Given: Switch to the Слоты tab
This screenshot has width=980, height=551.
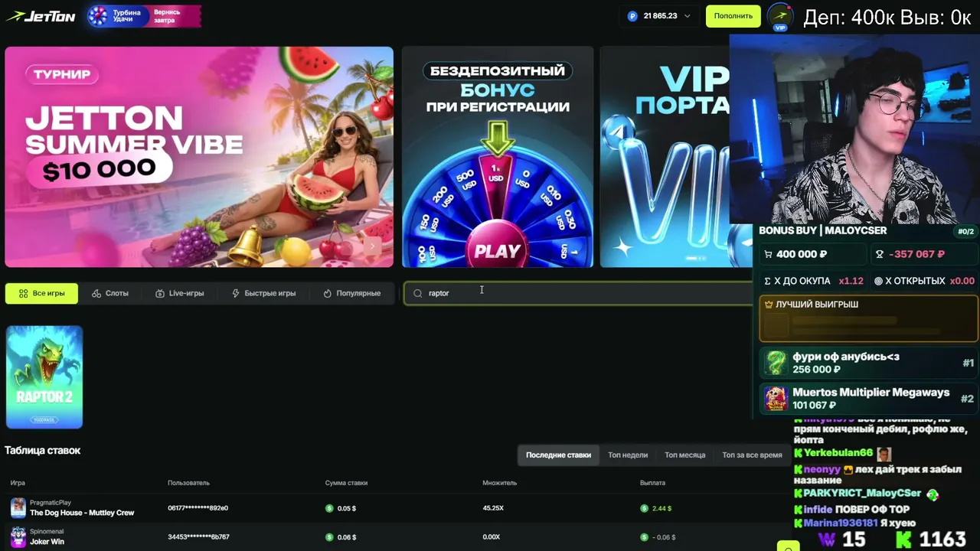Looking at the screenshot, I should (110, 293).
